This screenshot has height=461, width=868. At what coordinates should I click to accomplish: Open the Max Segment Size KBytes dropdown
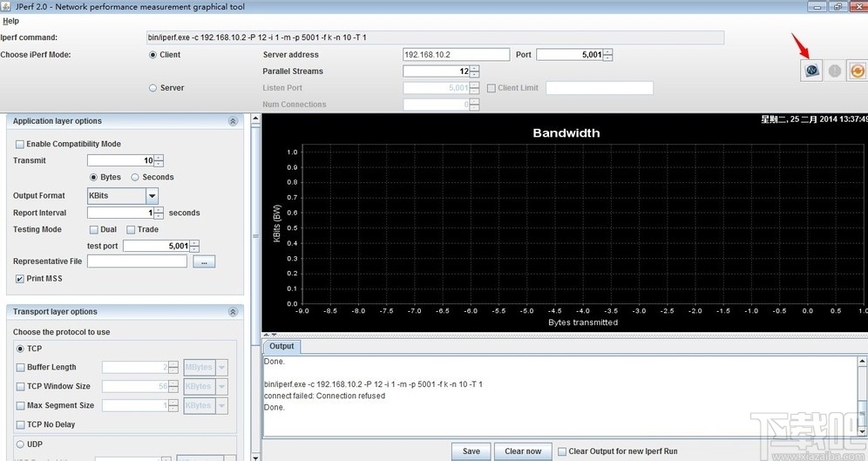221,405
